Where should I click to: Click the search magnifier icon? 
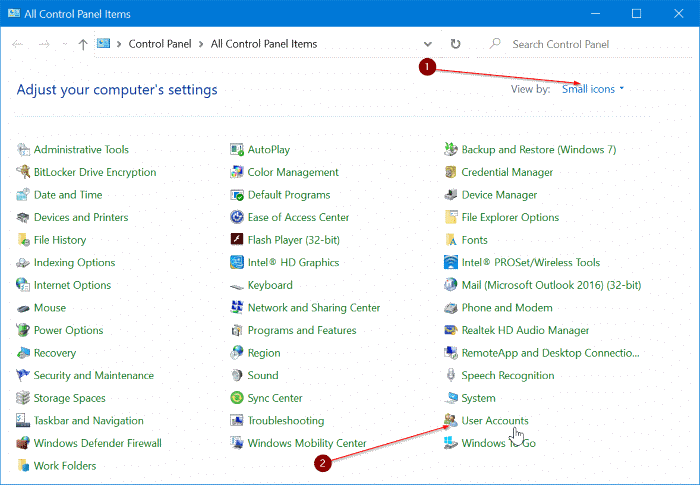coord(495,43)
